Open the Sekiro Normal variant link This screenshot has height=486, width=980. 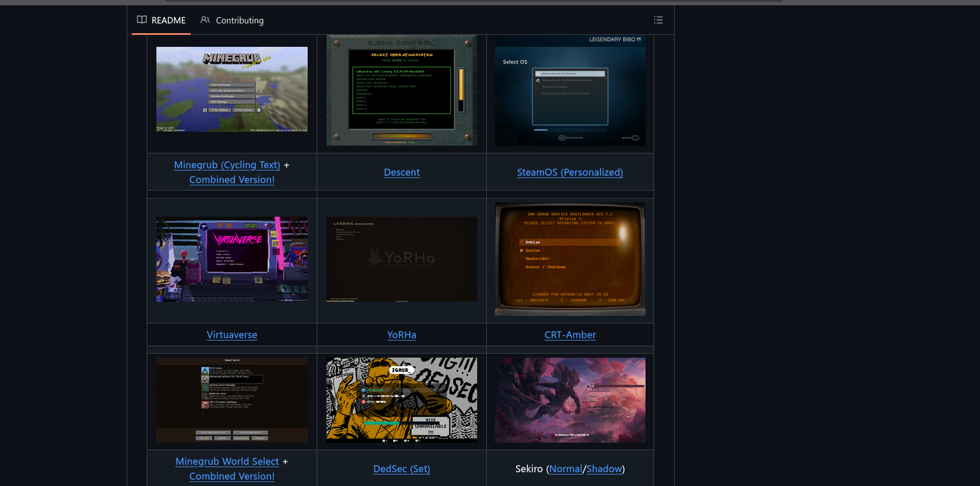click(565, 469)
